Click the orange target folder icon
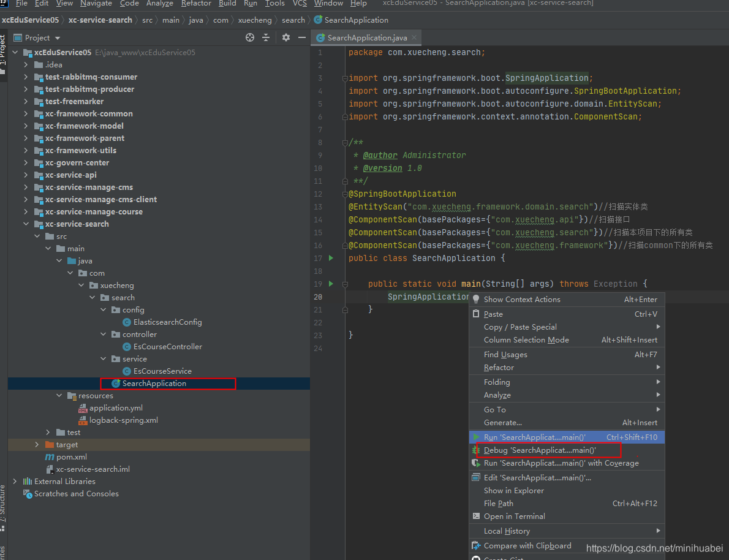This screenshot has height=560, width=729. tap(49, 445)
